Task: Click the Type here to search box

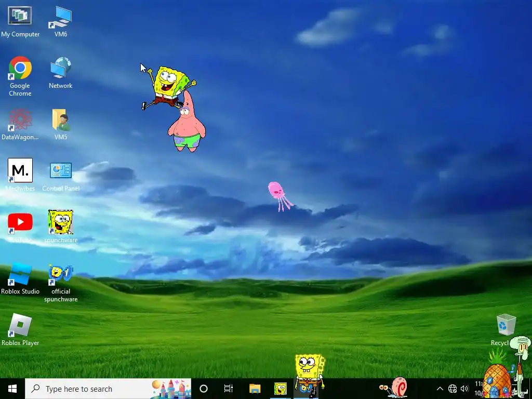Action: point(108,389)
